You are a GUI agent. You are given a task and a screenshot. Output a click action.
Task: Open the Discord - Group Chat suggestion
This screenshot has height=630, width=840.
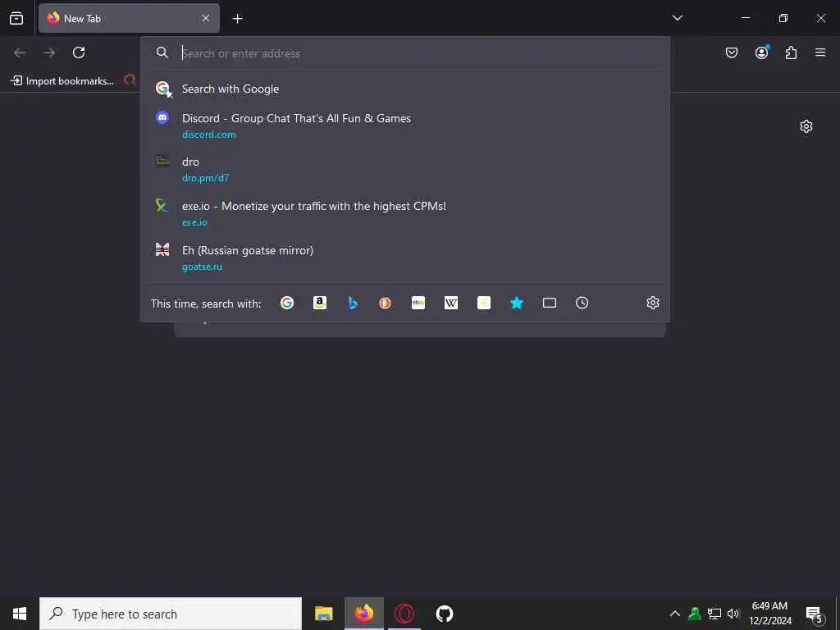405,126
